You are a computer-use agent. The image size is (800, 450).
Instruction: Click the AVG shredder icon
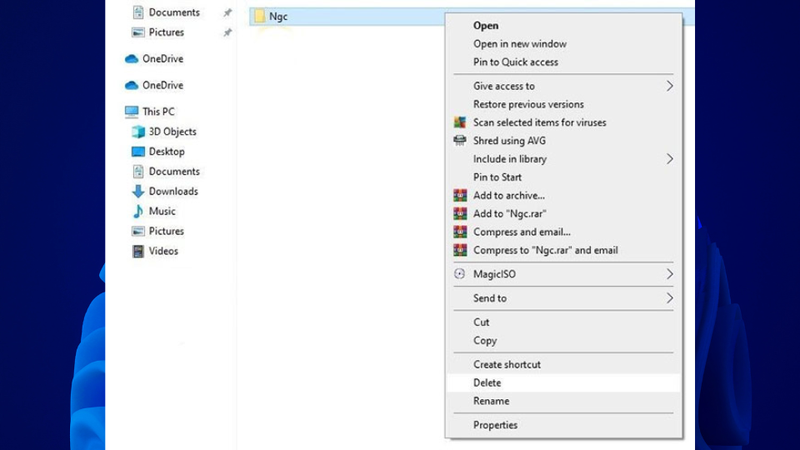click(x=460, y=140)
